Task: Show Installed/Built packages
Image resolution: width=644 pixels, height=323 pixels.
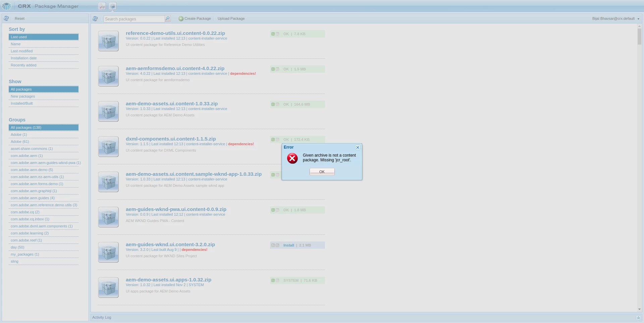Action: [x=44, y=103]
